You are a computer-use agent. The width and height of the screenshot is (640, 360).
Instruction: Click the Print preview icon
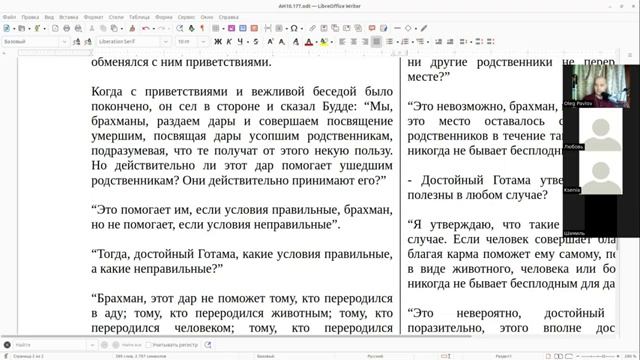[x=78, y=28]
